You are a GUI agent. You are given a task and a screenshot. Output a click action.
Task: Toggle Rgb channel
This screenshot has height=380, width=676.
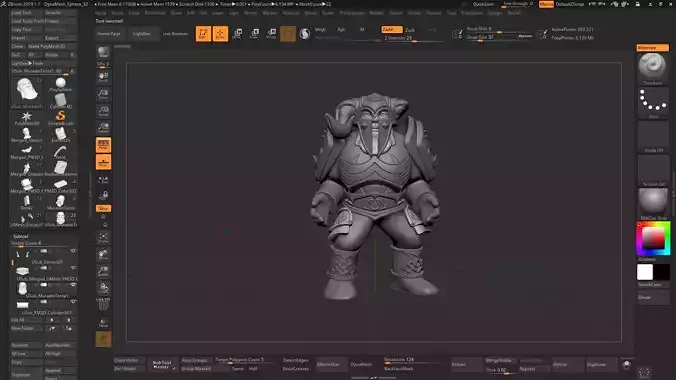[341, 30]
